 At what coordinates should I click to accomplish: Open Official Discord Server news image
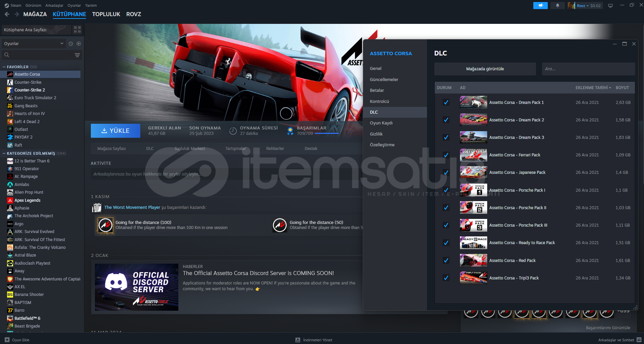pos(137,287)
